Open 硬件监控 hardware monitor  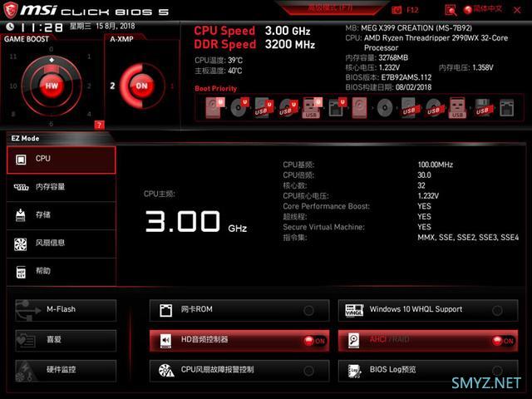coord(66,371)
